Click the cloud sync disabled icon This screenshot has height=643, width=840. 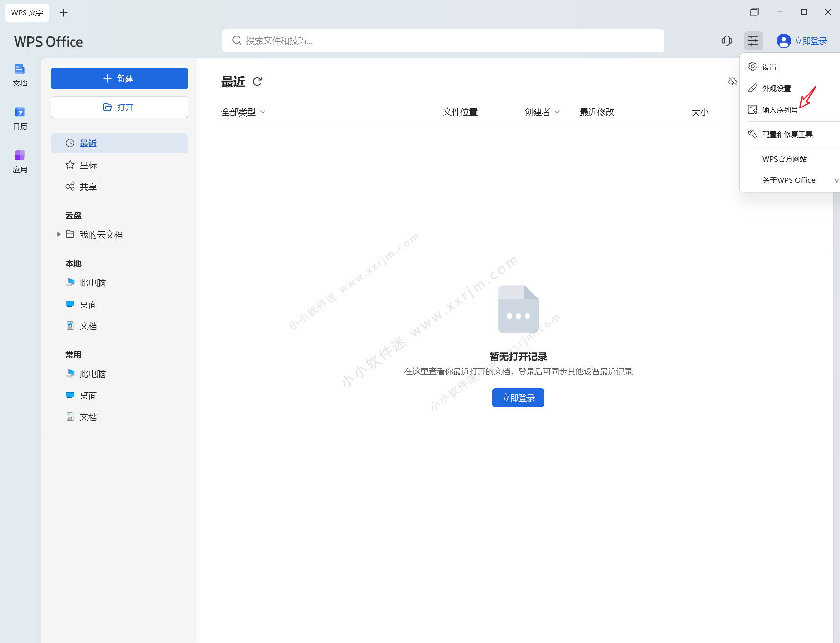pos(732,82)
